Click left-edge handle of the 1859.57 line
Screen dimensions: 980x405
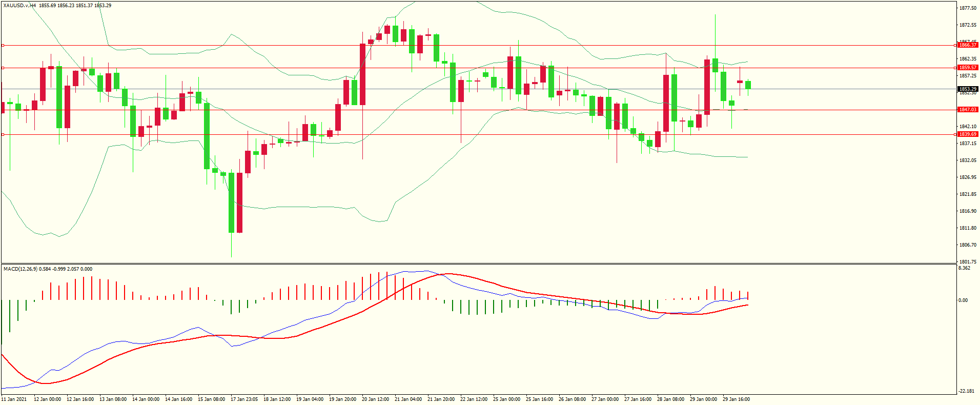[3, 68]
